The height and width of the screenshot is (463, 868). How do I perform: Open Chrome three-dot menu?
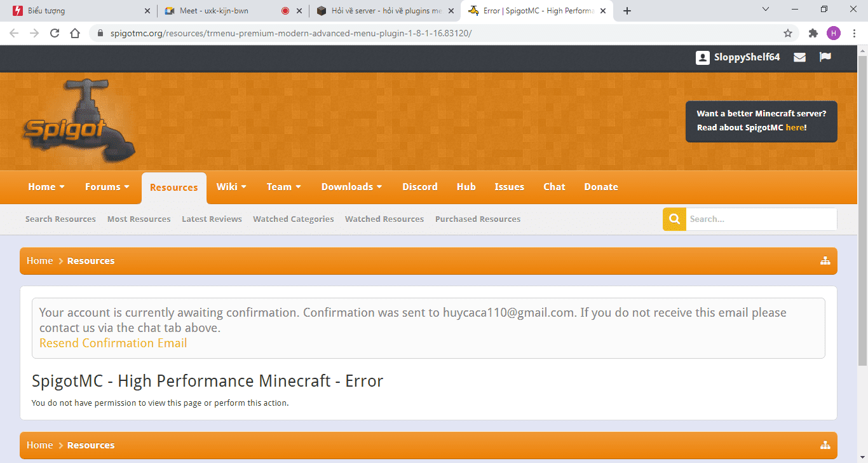[855, 33]
